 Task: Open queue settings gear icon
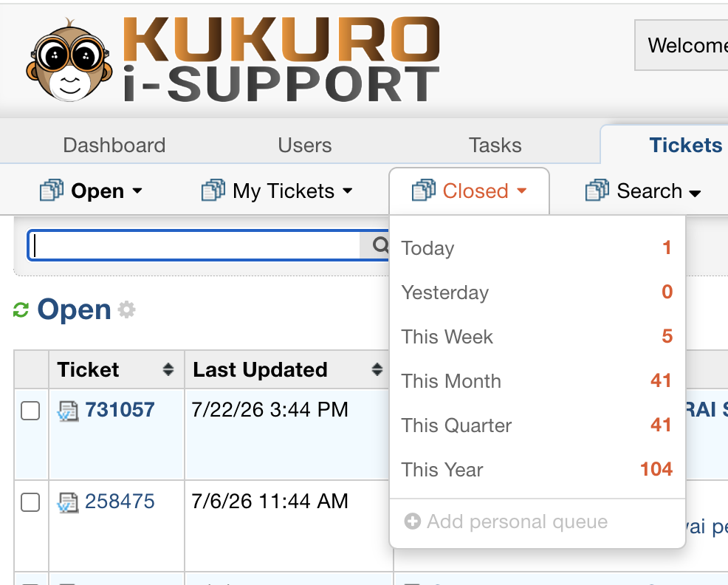[126, 309]
